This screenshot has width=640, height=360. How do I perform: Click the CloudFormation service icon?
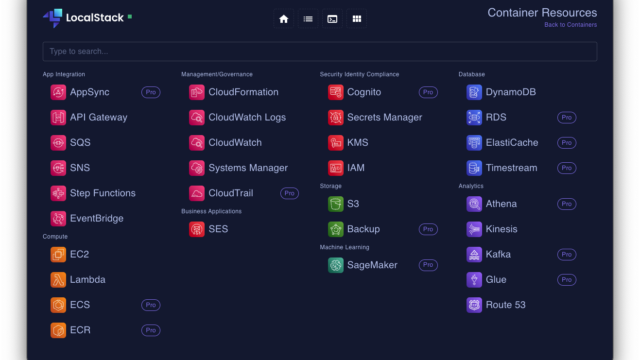[x=197, y=92]
